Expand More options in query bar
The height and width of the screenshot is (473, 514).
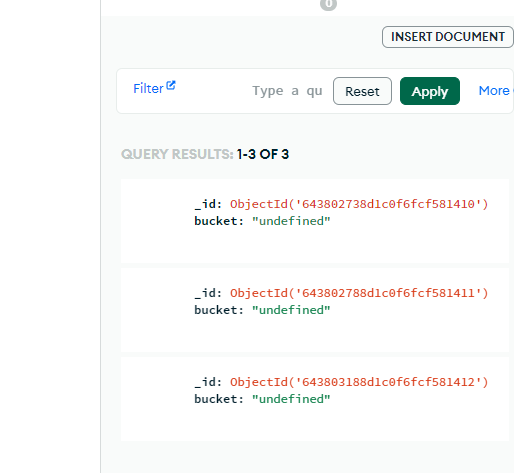[x=495, y=91]
